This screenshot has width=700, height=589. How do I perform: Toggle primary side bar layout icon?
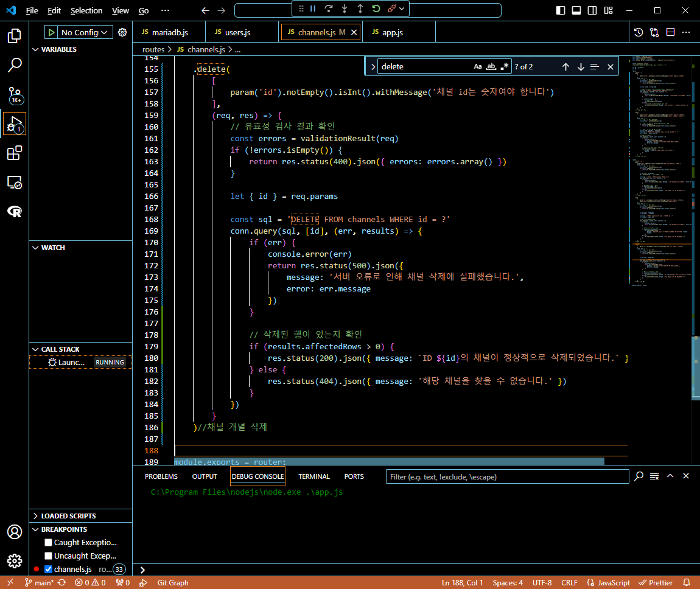(x=561, y=10)
